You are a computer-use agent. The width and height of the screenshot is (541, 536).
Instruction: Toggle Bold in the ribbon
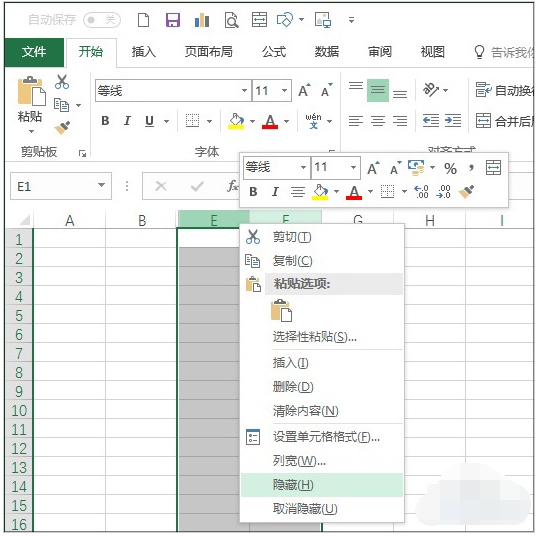point(106,121)
